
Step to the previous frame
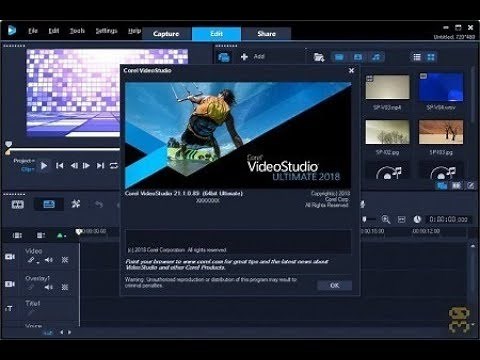[74, 165]
